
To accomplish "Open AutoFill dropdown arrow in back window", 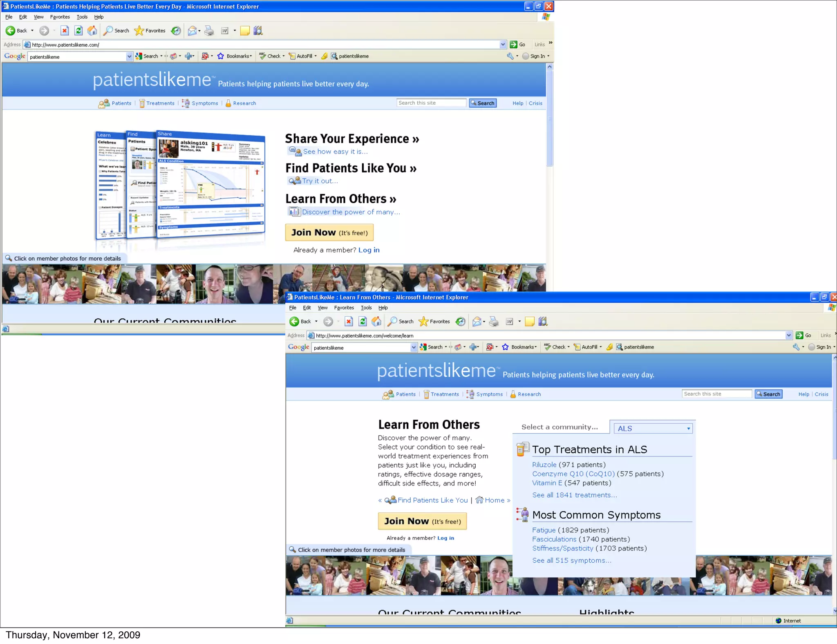I will (x=316, y=56).
